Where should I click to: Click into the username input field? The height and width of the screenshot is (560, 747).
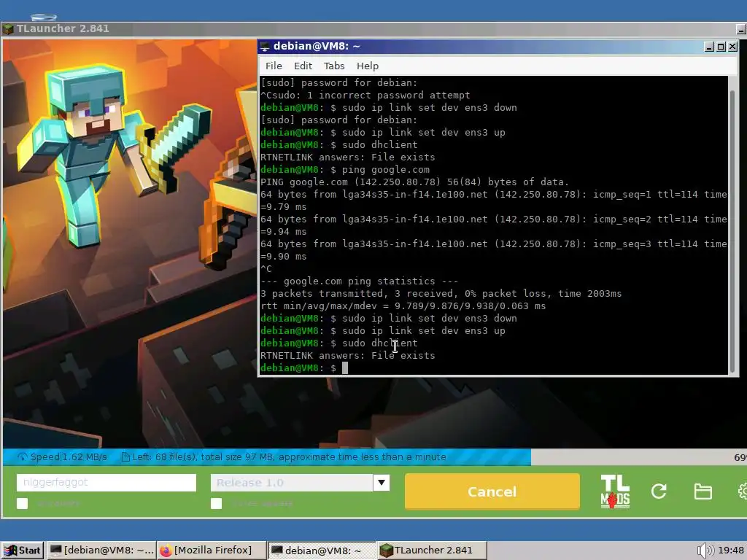107,483
